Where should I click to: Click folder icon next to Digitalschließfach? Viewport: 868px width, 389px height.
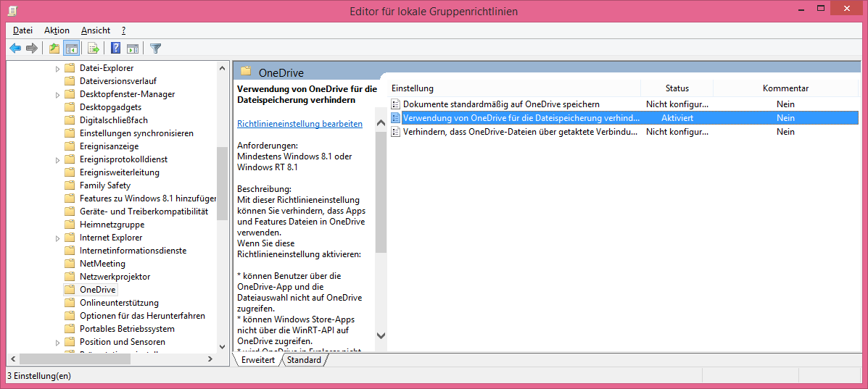coord(69,120)
